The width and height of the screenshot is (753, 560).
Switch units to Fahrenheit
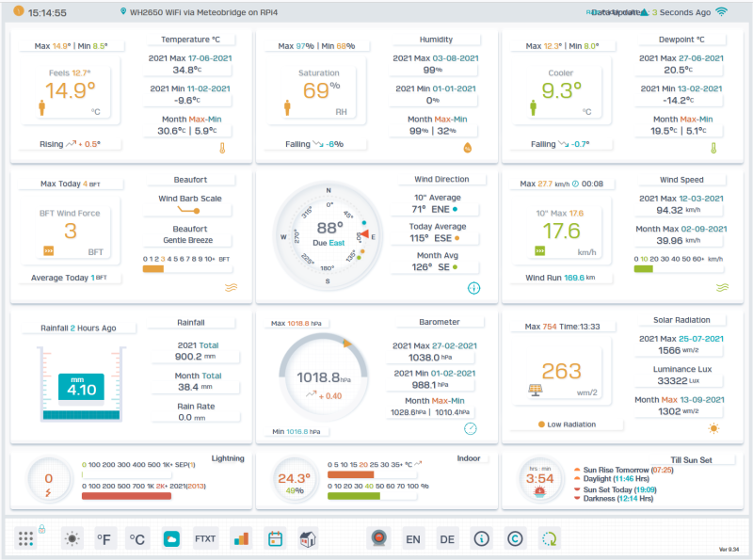(x=104, y=537)
